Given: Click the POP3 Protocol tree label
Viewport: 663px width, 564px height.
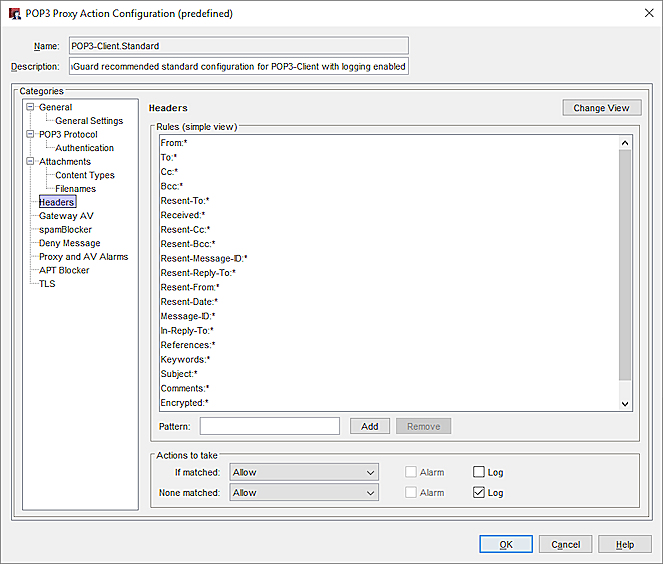Looking at the screenshot, I should point(68,134).
